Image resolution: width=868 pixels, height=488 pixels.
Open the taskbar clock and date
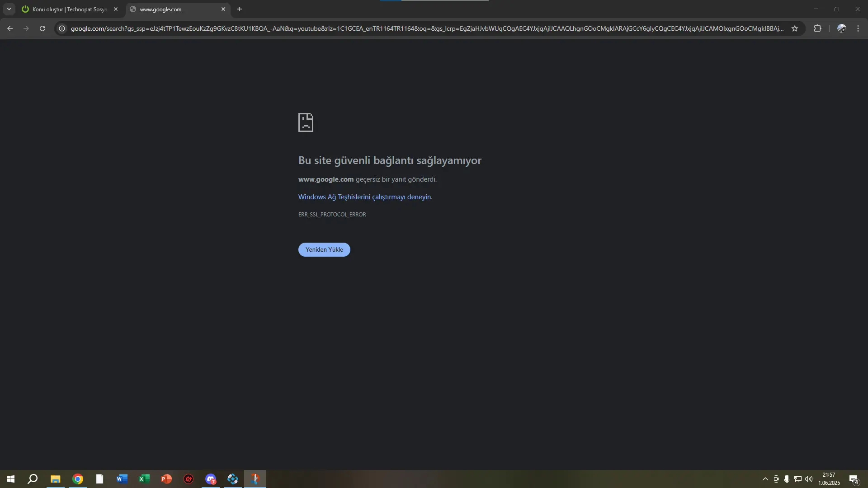(x=829, y=479)
